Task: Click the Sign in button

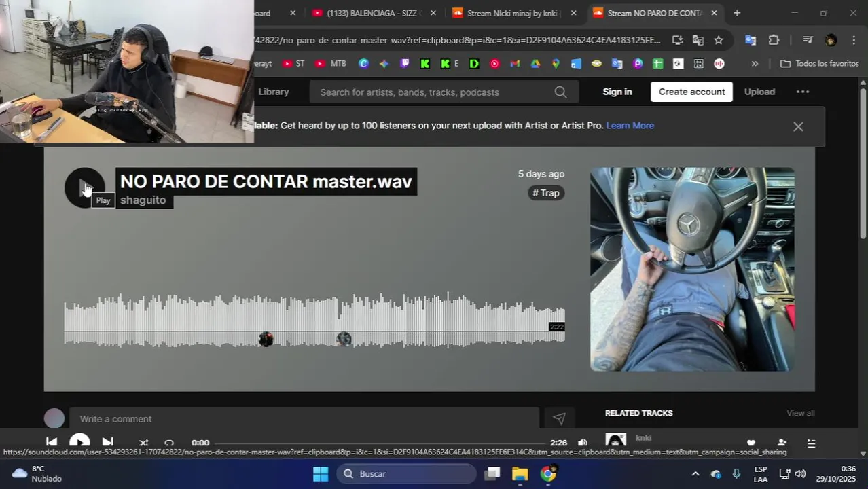Action: (617, 92)
